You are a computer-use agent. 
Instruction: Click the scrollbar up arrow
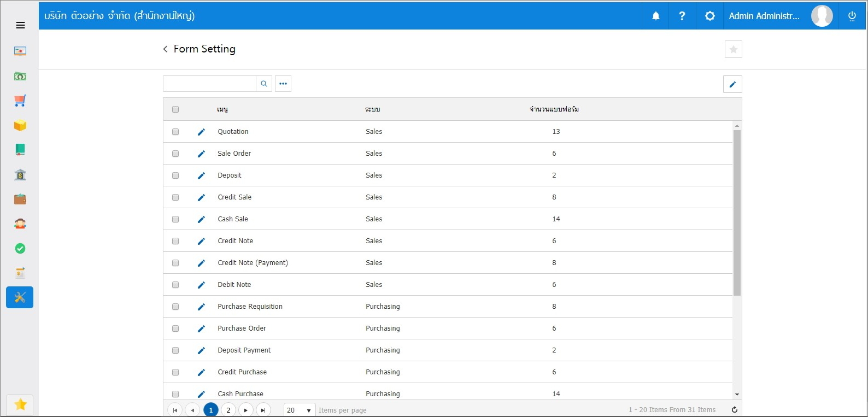point(737,126)
